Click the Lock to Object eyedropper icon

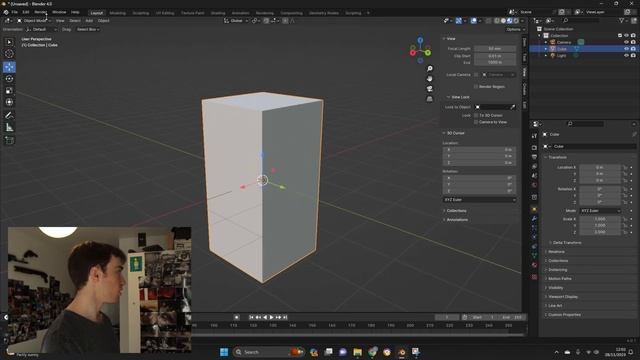tap(513, 107)
